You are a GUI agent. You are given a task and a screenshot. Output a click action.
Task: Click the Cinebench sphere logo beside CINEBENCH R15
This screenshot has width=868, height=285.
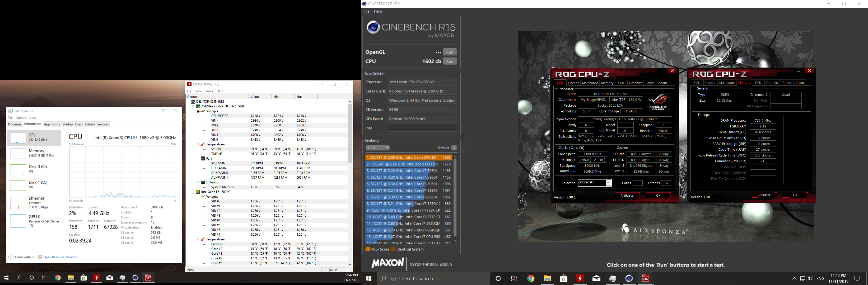coord(373,27)
